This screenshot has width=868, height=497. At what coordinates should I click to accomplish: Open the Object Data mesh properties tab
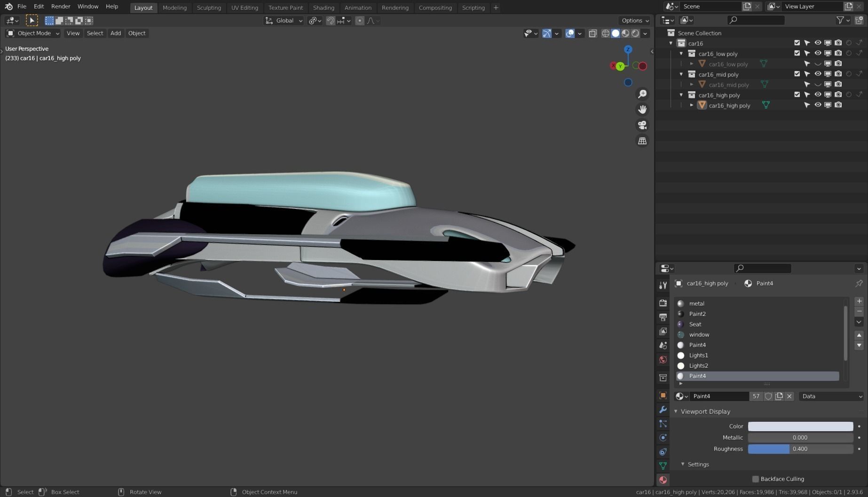click(663, 465)
